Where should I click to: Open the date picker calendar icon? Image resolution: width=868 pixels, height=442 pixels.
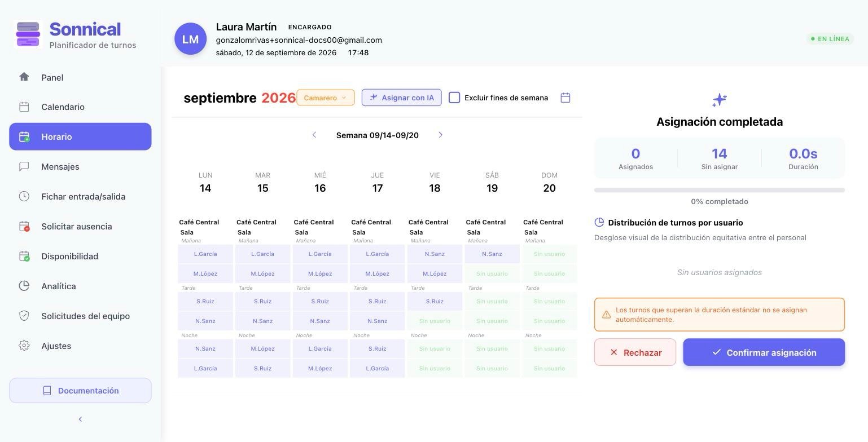coord(565,98)
